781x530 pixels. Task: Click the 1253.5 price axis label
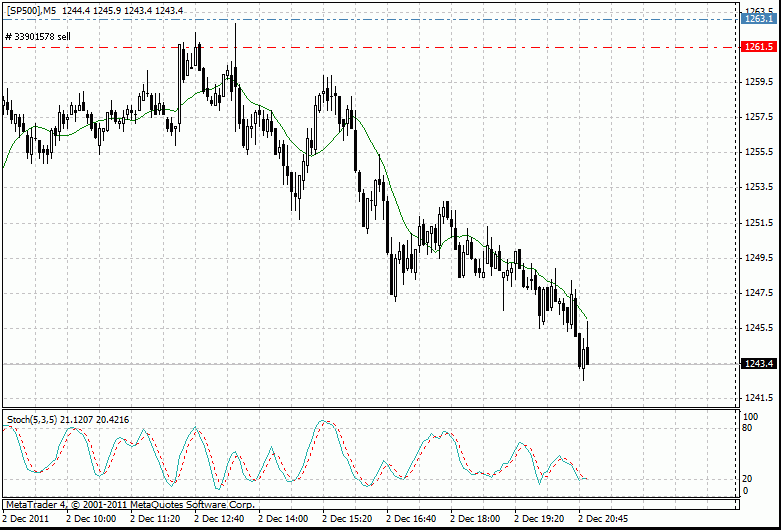tap(759, 187)
